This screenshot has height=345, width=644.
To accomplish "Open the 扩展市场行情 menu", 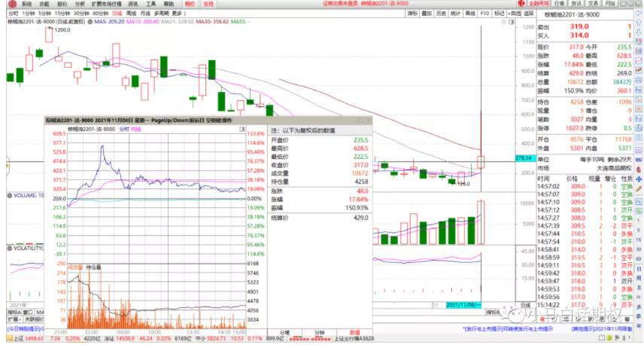I will pos(104,4).
